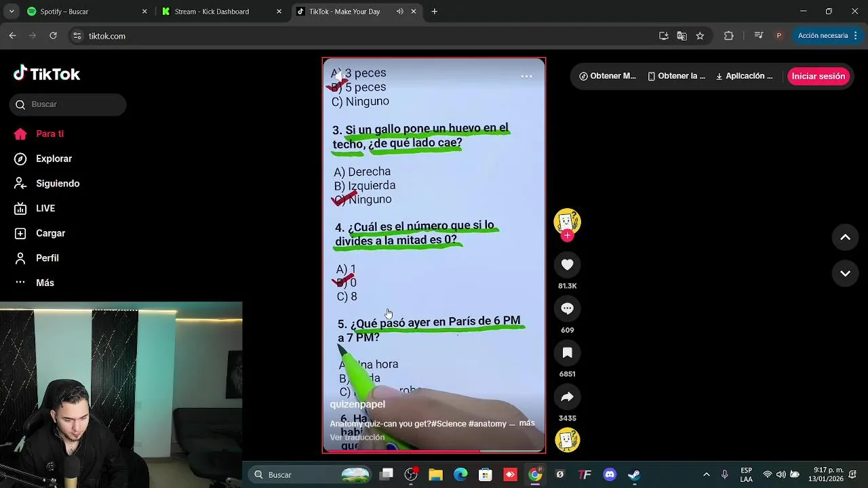Close the Spotify tab
Screen dimensions: 868x488
point(144,12)
